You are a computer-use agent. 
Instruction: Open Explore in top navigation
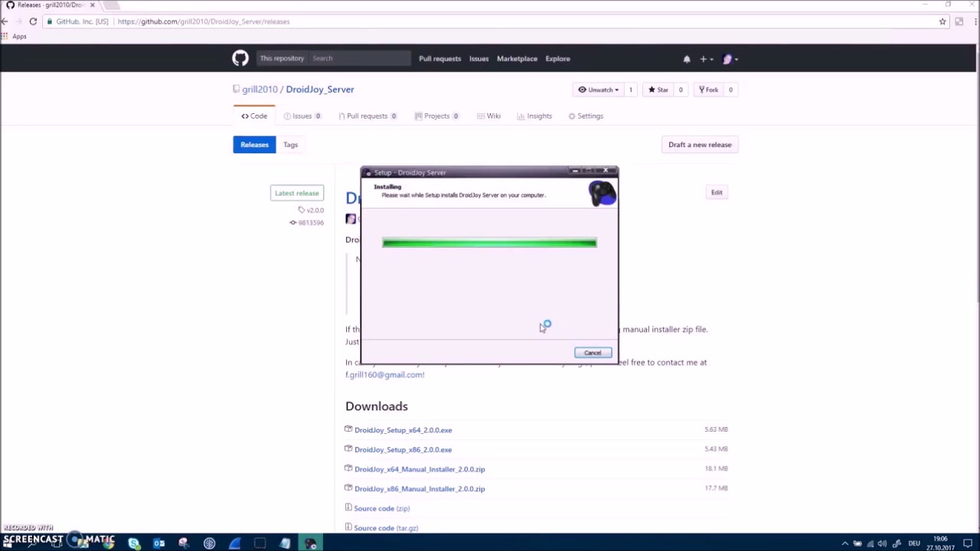557,59
